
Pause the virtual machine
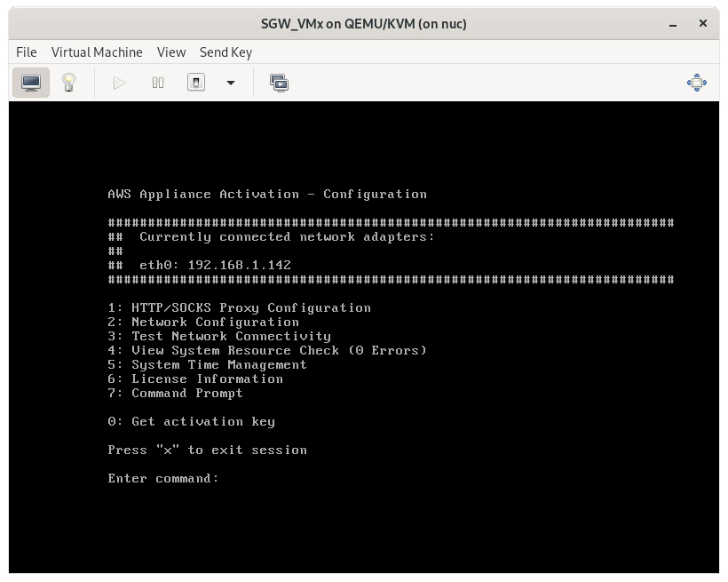pyautogui.click(x=157, y=82)
